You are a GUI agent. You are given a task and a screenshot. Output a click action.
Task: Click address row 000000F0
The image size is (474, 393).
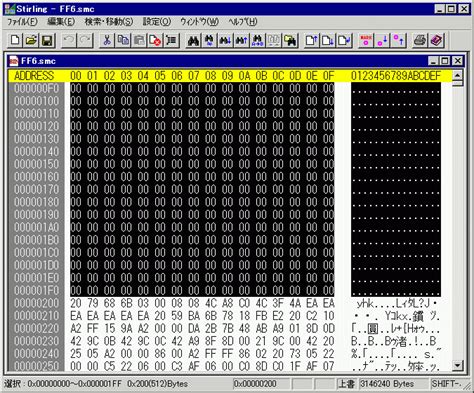pyautogui.click(x=36, y=88)
